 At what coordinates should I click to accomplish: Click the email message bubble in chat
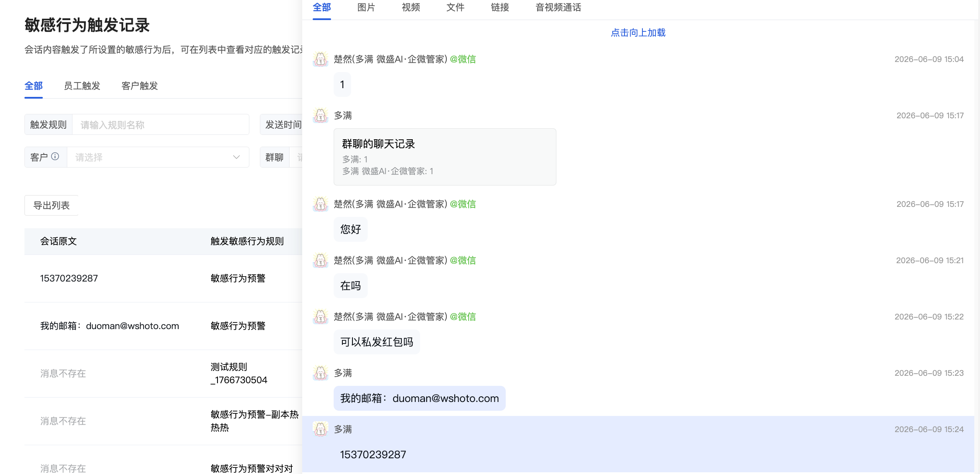420,398
